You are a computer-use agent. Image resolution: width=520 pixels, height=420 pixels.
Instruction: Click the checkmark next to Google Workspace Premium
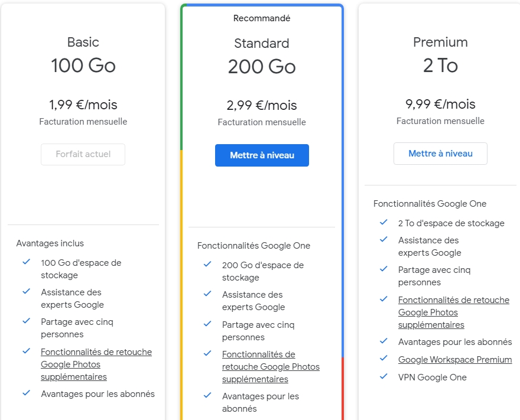(384, 359)
